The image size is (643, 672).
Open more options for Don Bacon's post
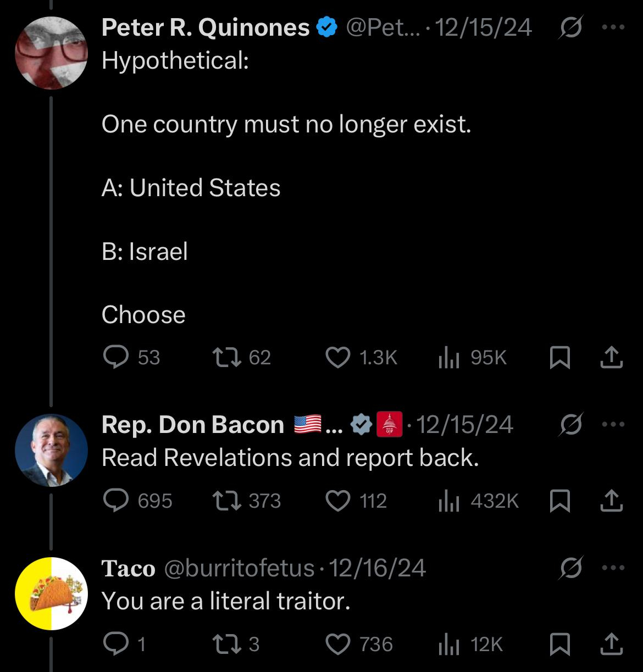[613, 424]
